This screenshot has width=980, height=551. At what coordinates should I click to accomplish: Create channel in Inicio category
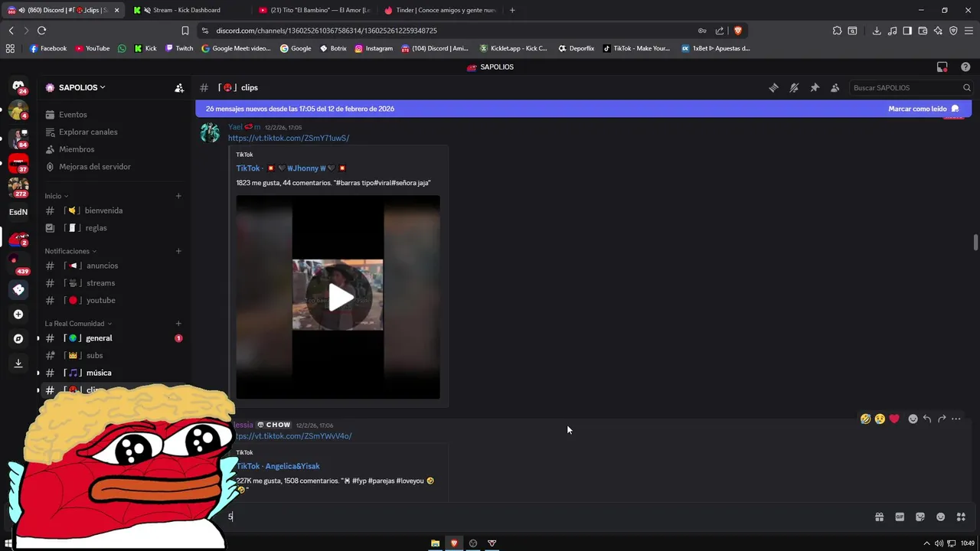coord(178,196)
